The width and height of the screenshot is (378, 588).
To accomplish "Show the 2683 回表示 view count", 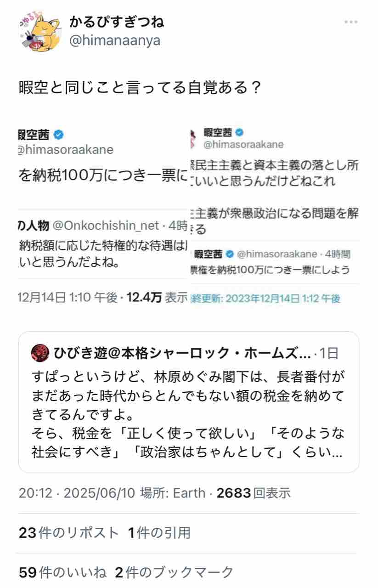I will tap(254, 493).
